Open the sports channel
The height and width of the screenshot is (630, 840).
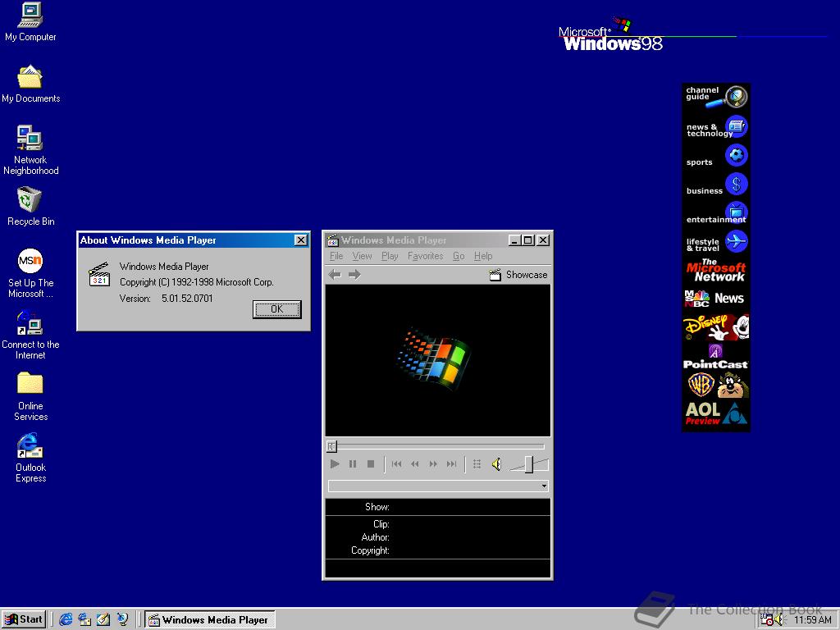(715, 157)
